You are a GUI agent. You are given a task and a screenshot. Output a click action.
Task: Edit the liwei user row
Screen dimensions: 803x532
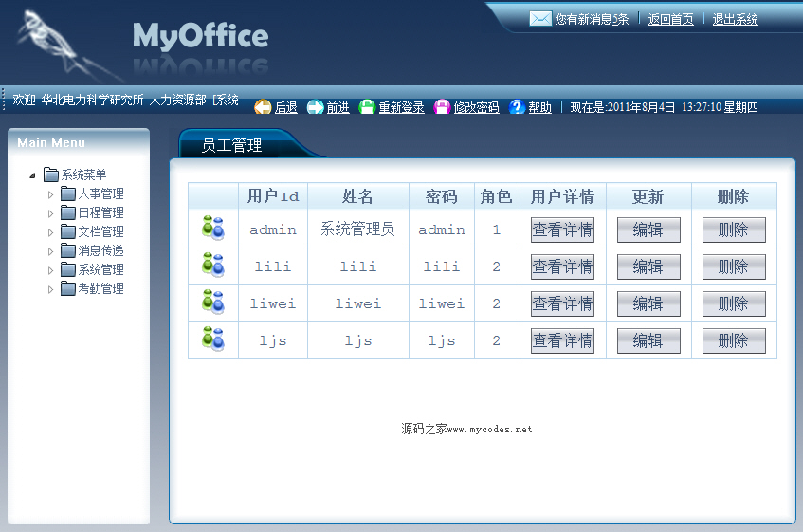pos(648,303)
